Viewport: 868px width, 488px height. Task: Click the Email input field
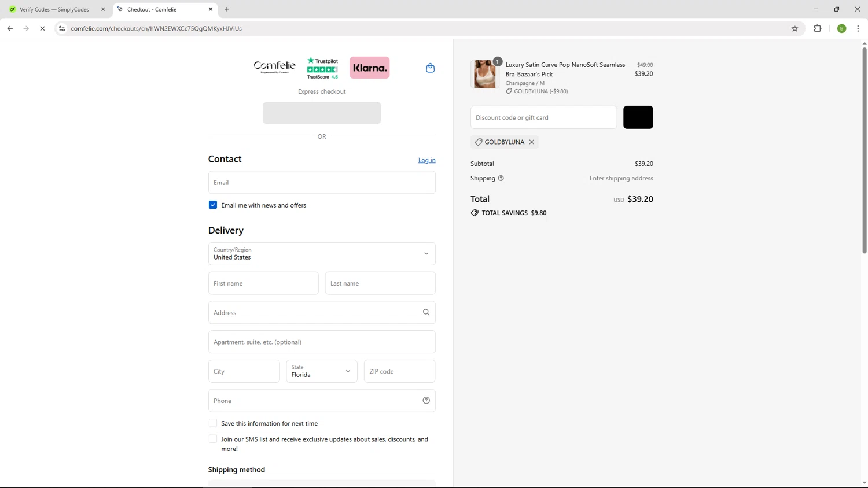click(322, 182)
